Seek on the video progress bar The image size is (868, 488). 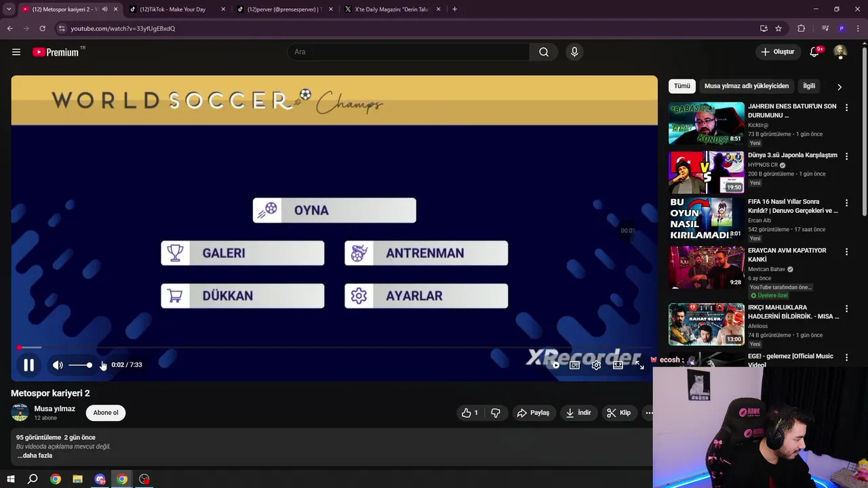point(334,348)
